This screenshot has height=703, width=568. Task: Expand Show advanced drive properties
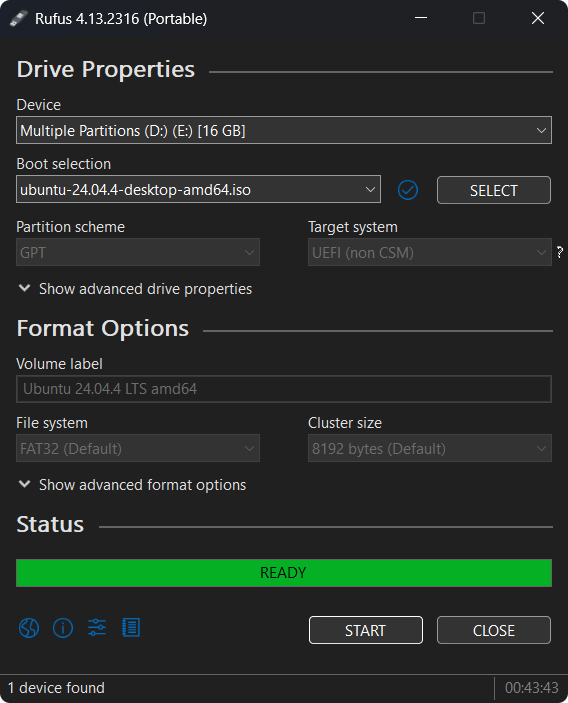pyautogui.click(x=135, y=289)
